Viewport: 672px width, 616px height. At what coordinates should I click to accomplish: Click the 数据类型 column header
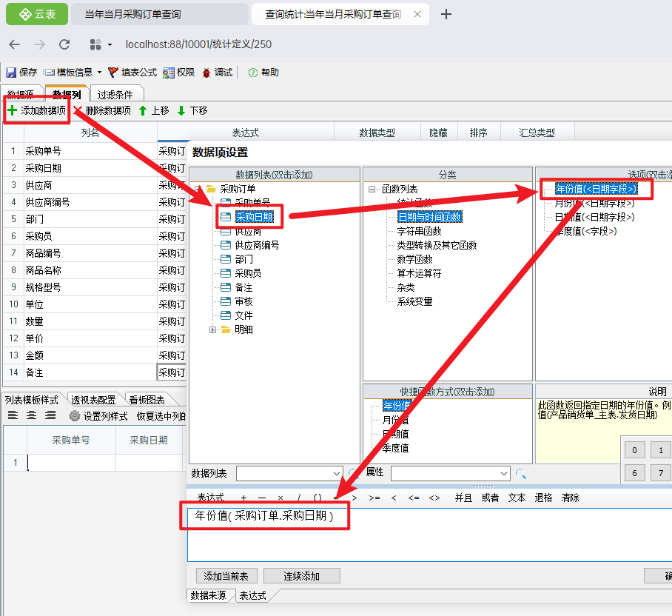pos(377,133)
